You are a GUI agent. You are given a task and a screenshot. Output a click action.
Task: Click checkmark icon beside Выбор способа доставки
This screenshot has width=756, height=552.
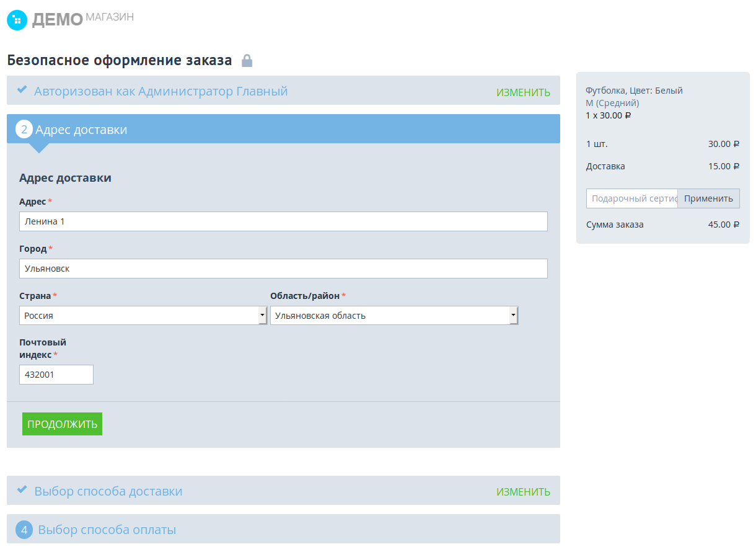pyautogui.click(x=22, y=490)
